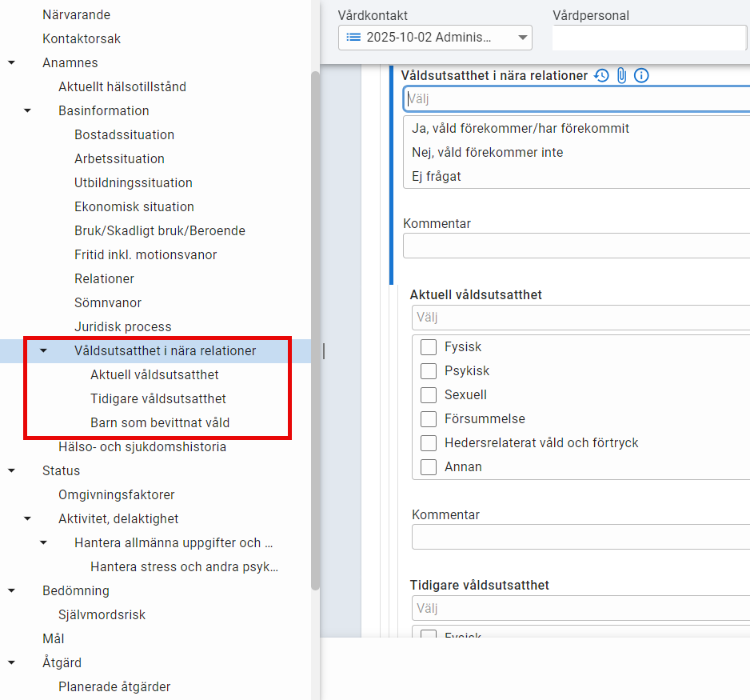
Task: Select the 'Ej frågat' option
Action: click(x=437, y=176)
